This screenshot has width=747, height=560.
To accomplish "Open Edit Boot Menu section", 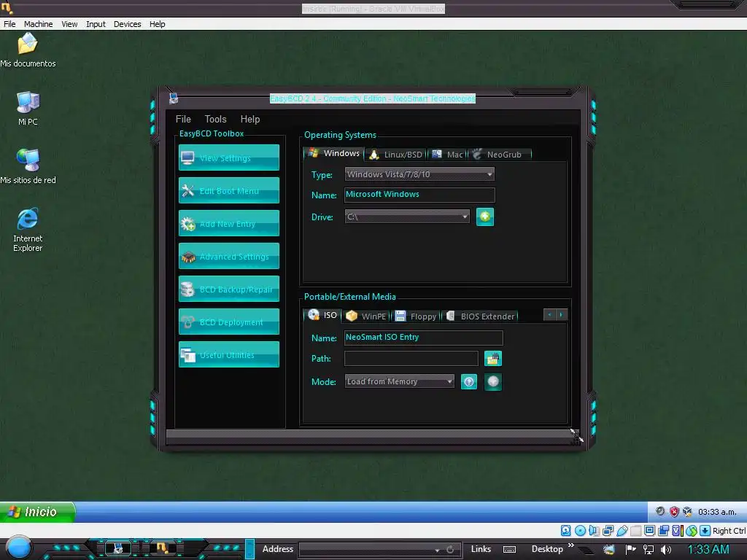I will 228,190.
